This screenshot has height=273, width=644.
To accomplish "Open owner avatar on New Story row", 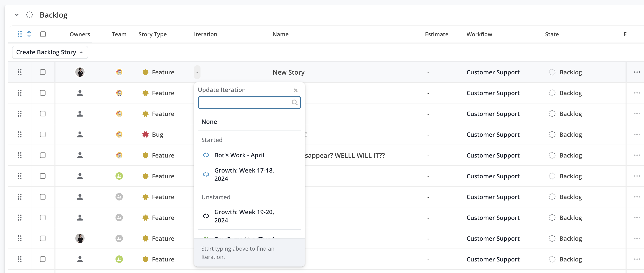I will (80, 72).
